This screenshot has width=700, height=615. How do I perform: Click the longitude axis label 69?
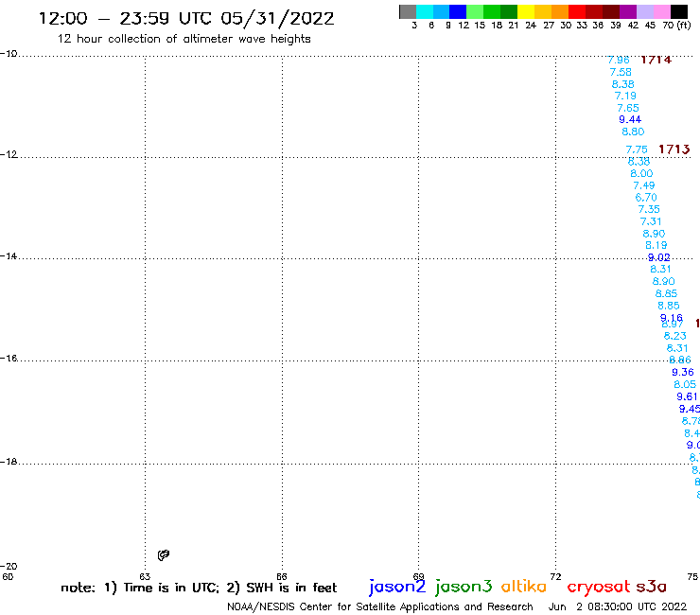418,576
